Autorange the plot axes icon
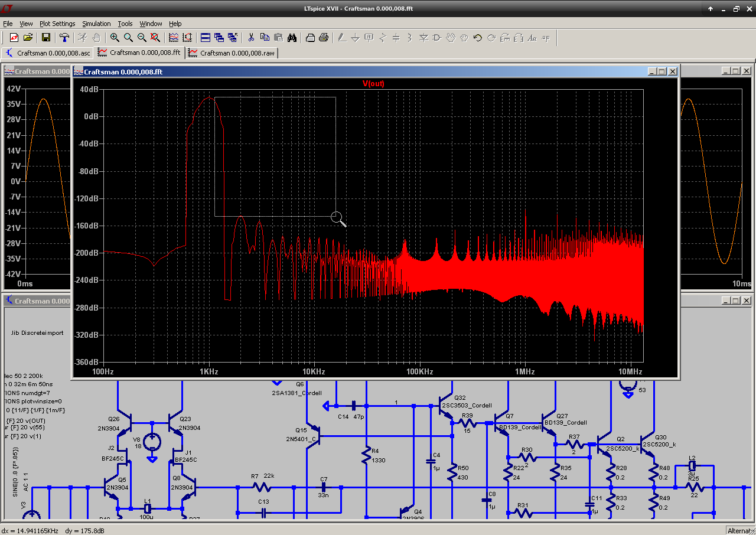Image resolution: width=756 pixels, height=535 pixels. 187,38
